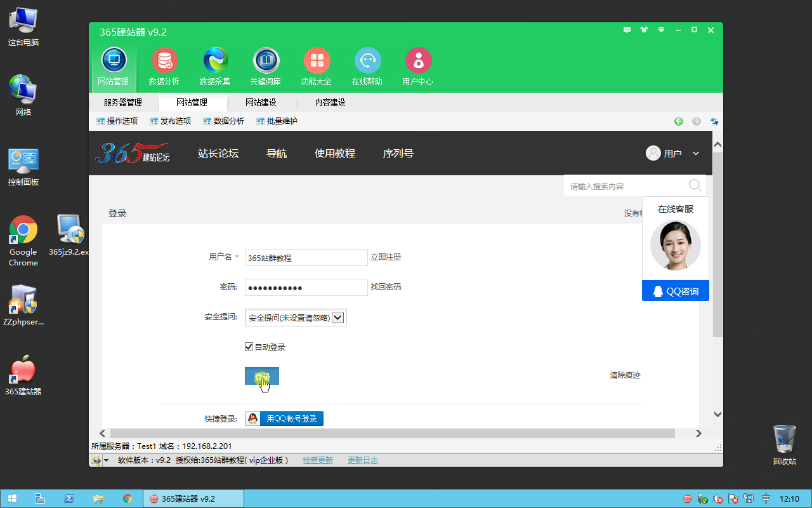Screen dimensions: 812x508
Task: Open the 关键词库 tool icon
Action: (x=266, y=66)
